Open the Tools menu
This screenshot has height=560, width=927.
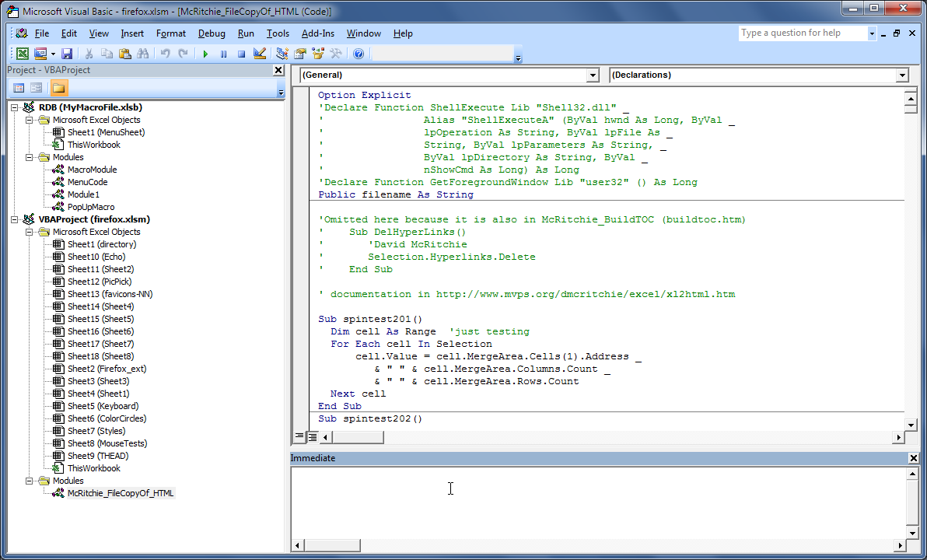click(x=278, y=33)
